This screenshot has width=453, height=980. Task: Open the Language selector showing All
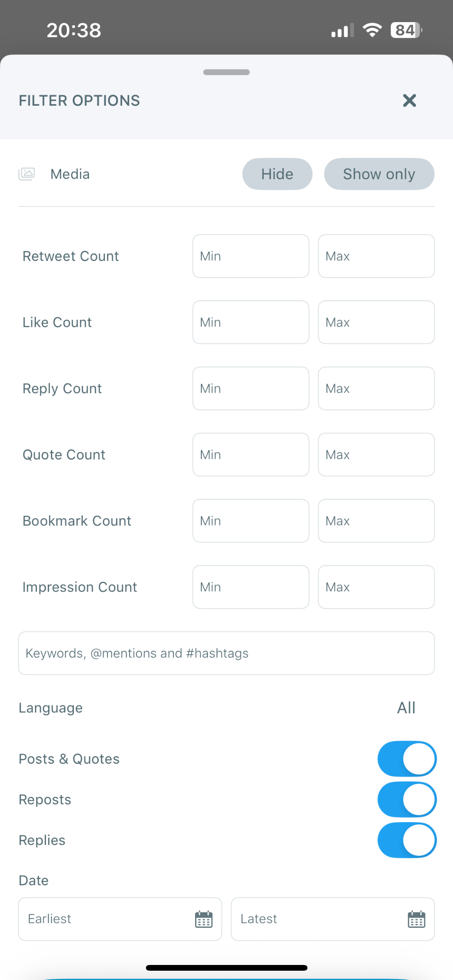406,708
